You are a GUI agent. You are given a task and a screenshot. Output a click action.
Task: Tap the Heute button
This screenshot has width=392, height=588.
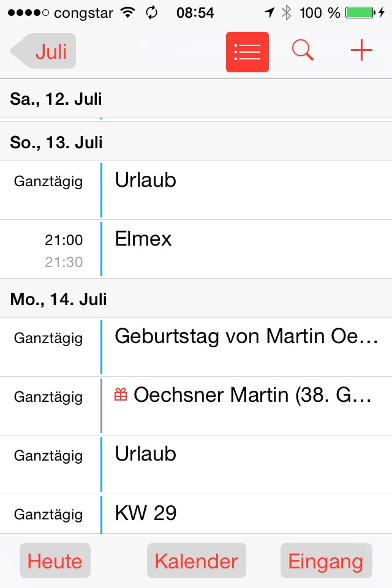tap(55, 561)
